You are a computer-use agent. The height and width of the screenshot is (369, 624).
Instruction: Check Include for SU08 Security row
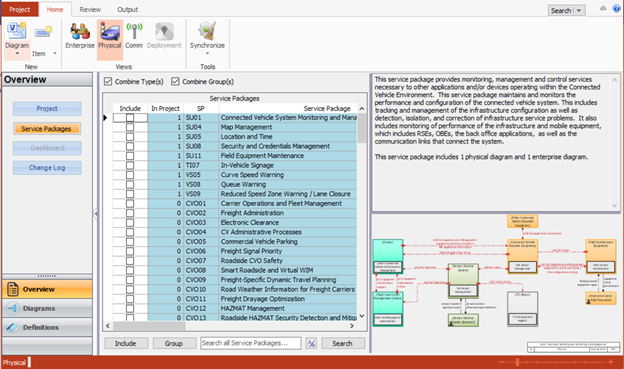tap(130, 146)
